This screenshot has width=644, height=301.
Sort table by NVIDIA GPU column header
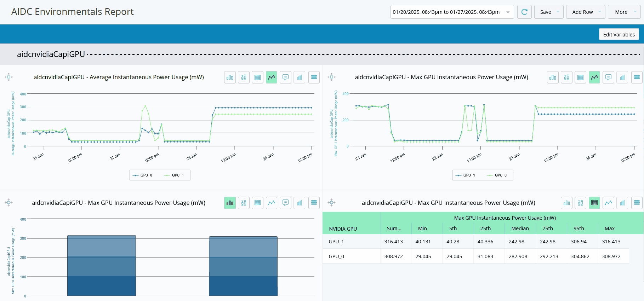pyautogui.click(x=343, y=229)
